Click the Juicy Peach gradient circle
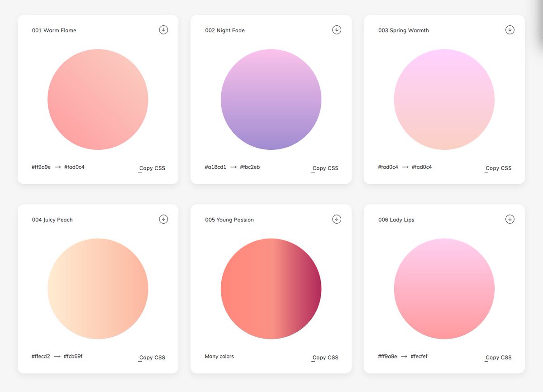This screenshot has width=543, height=392. click(x=98, y=289)
